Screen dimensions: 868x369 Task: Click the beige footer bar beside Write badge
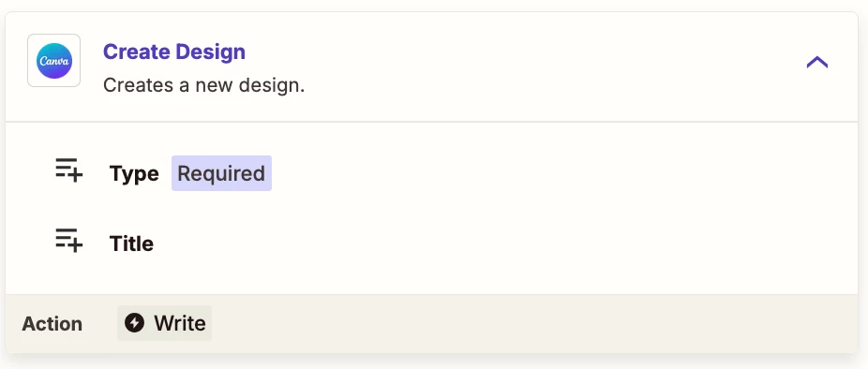tap(531, 324)
